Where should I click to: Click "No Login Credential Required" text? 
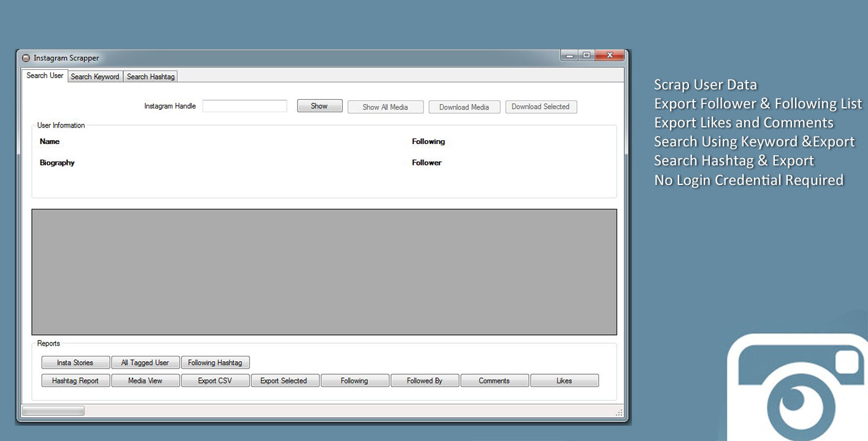pos(749,180)
